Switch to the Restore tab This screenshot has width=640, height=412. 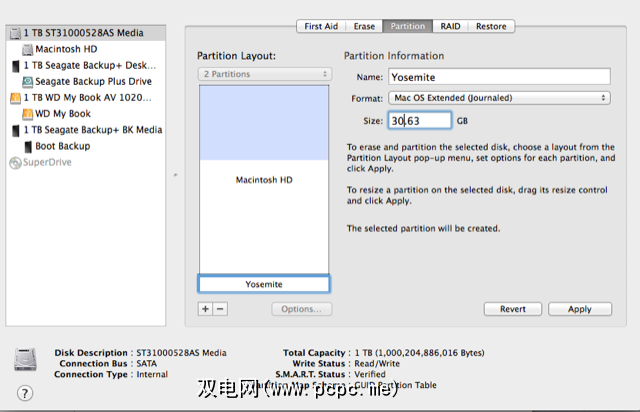tap(491, 26)
